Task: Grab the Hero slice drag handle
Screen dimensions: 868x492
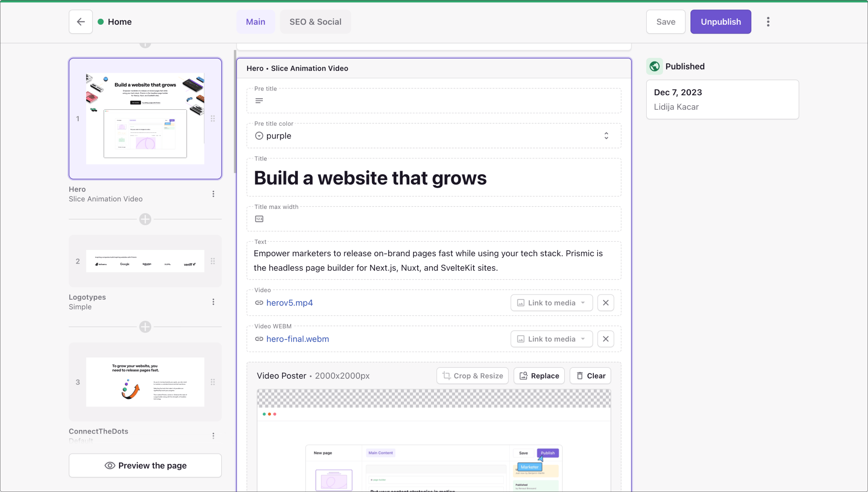Action: (213, 119)
